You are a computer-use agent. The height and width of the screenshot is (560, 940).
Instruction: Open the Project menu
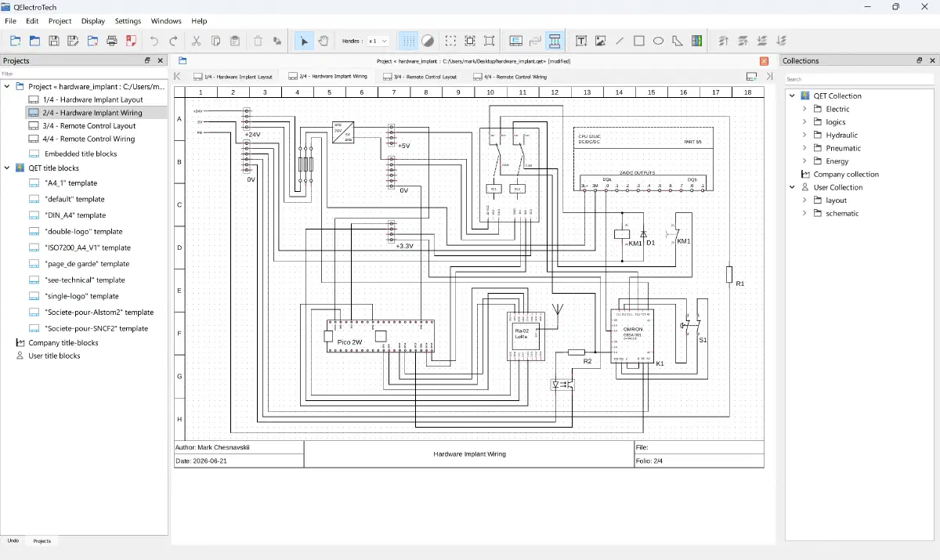[60, 21]
